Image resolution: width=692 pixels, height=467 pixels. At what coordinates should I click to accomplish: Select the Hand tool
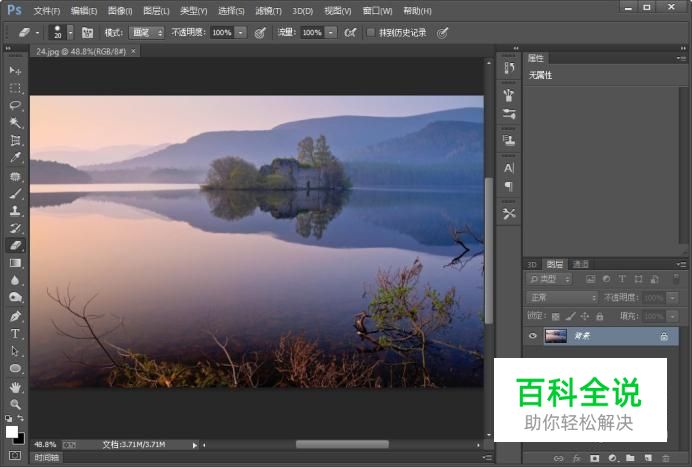click(x=15, y=388)
